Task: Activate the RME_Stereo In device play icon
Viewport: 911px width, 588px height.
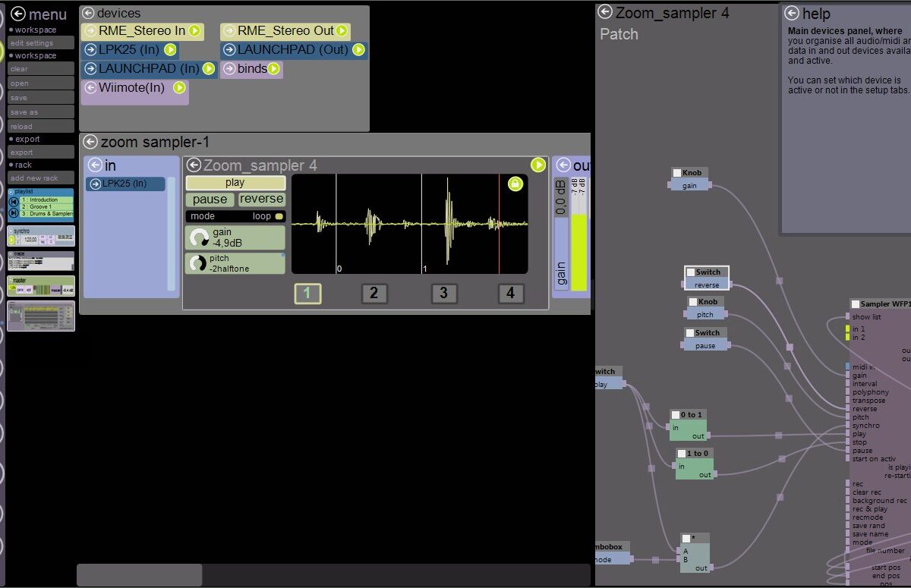Action: click(194, 31)
